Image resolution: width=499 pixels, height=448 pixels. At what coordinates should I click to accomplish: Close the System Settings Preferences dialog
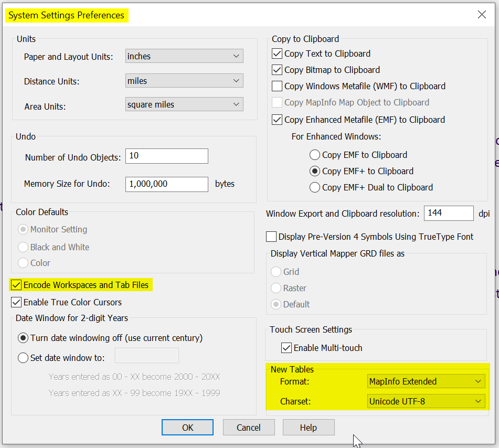[x=481, y=15]
